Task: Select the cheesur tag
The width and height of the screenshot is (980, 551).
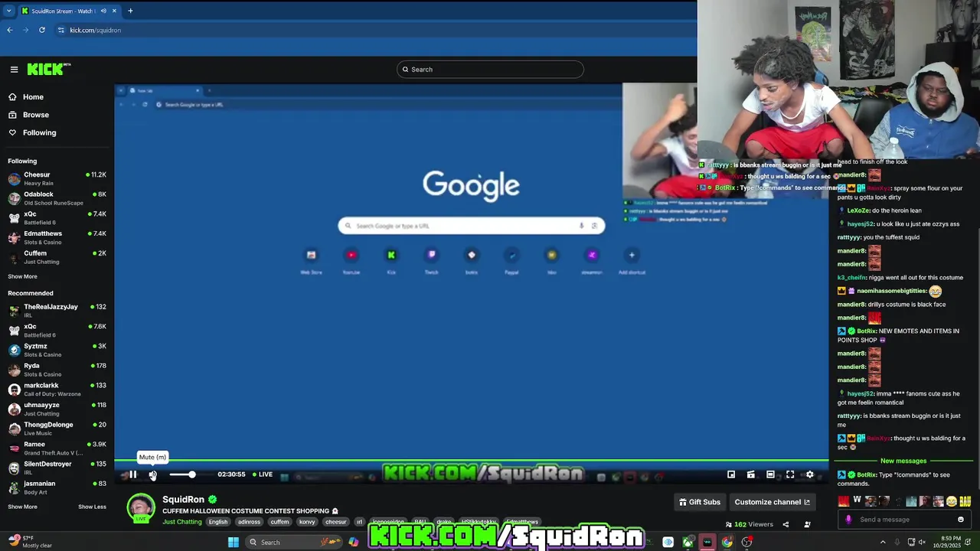Action: tap(336, 522)
